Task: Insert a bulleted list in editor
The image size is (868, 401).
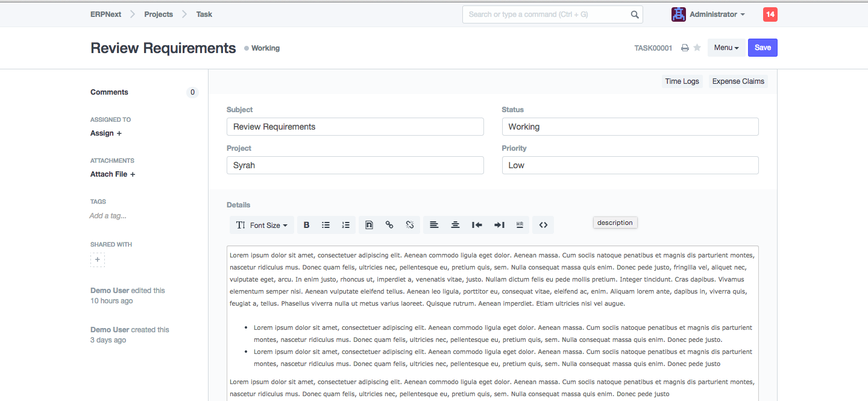Action: (x=325, y=225)
